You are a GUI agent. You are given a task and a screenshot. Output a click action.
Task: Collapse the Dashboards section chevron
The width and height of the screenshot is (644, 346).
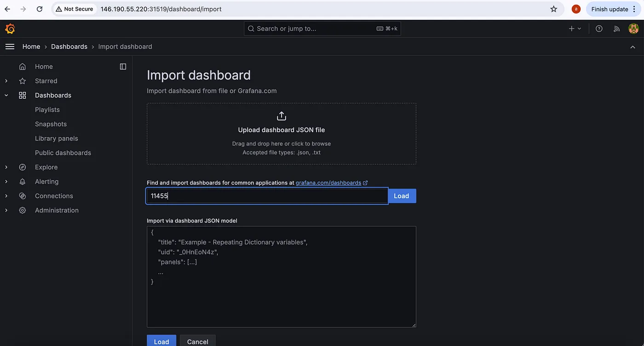[x=6, y=95]
